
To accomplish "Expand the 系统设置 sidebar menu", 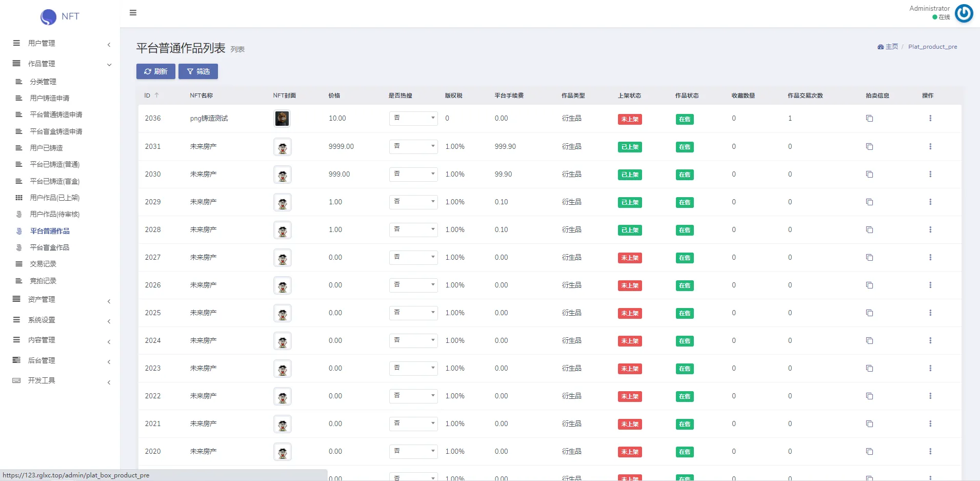I will click(x=62, y=320).
